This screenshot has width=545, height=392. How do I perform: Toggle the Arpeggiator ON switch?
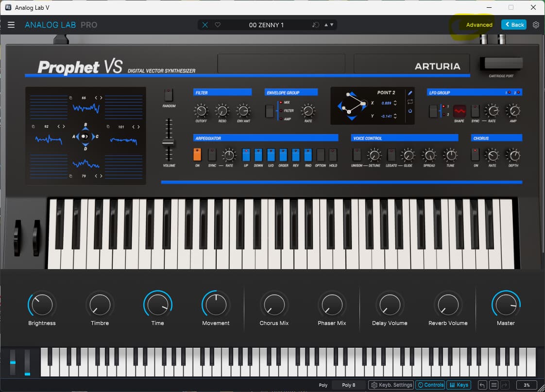(197, 155)
